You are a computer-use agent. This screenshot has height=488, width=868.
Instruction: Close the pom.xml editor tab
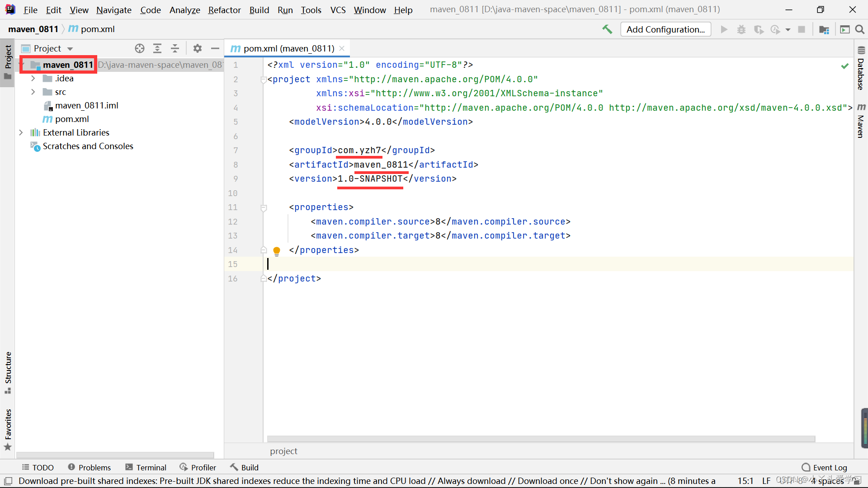tap(342, 48)
